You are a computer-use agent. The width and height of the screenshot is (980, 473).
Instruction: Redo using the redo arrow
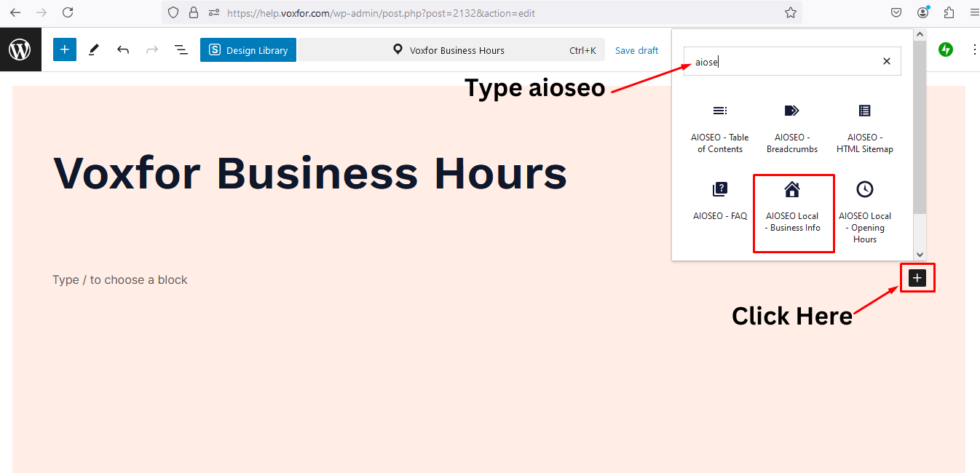pyautogui.click(x=151, y=49)
